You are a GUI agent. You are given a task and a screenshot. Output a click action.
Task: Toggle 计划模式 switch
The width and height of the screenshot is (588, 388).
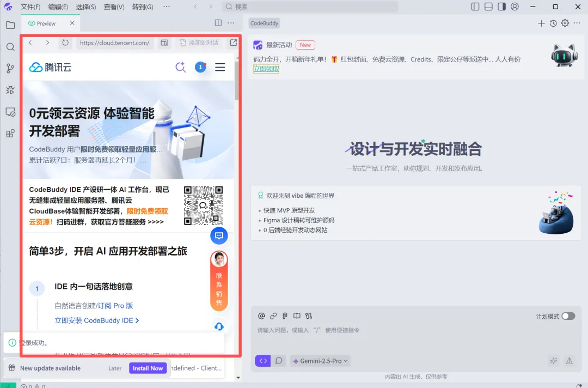pyautogui.click(x=568, y=316)
